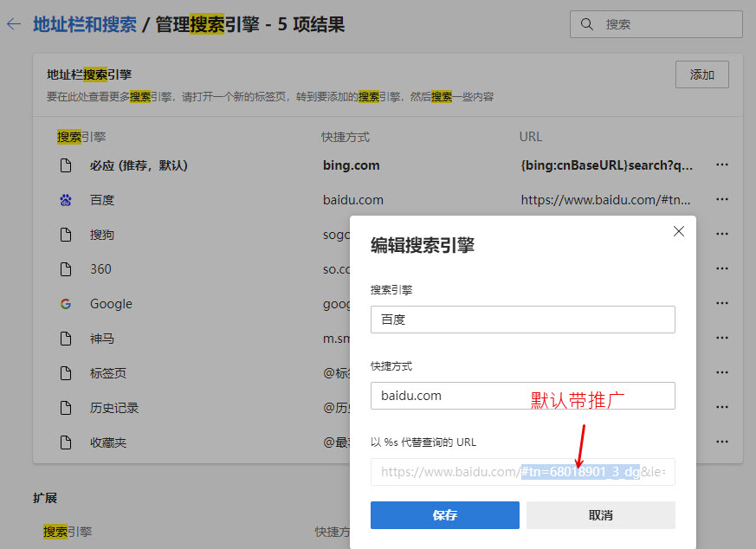Screen dimensions: 756x549
Task: Click the page icon beside 神马
Action: [x=66, y=339]
